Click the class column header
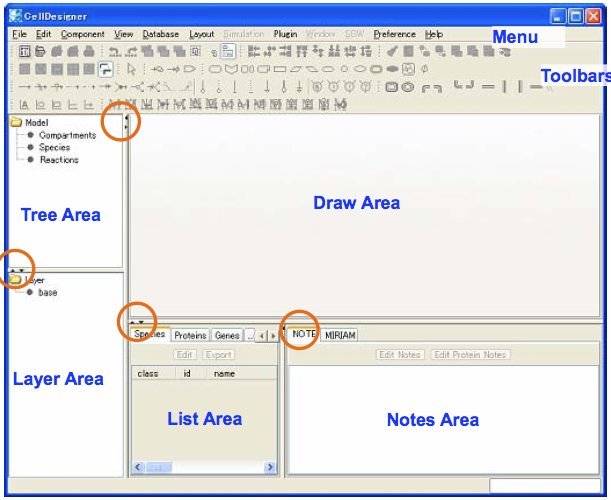The image size is (611, 500). [x=153, y=373]
